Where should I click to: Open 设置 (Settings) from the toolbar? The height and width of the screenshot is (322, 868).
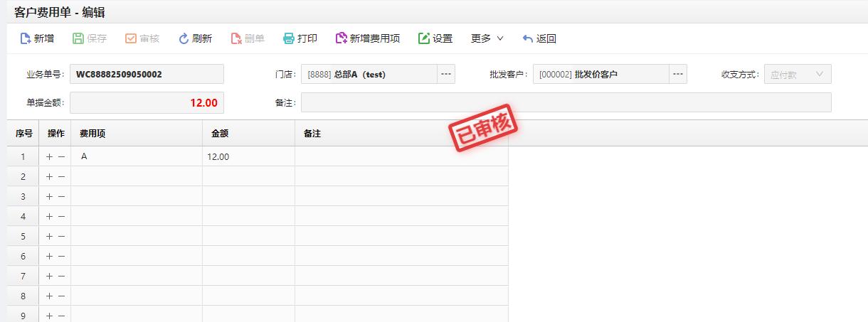424,38
